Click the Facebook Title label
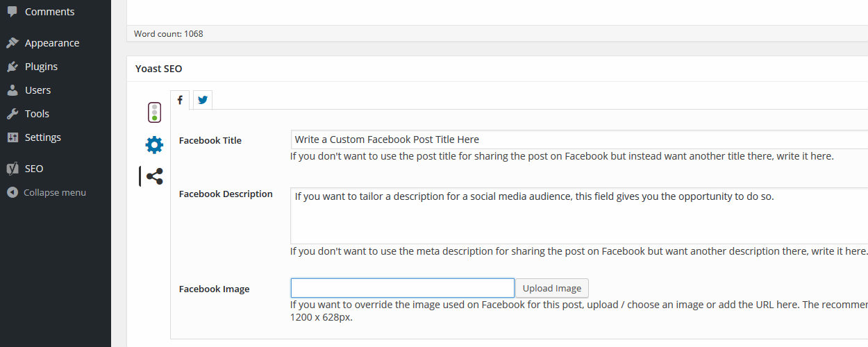 pyautogui.click(x=210, y=140)
